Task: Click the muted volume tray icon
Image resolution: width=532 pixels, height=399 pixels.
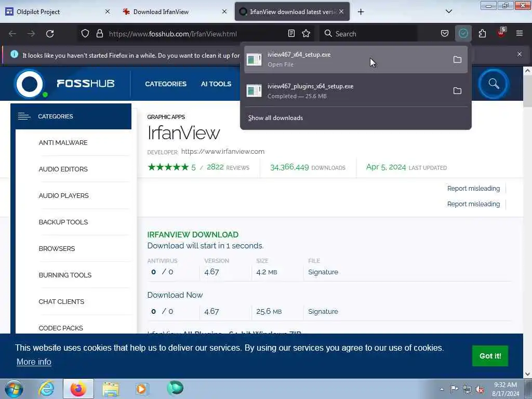Action: pos(480,390)
